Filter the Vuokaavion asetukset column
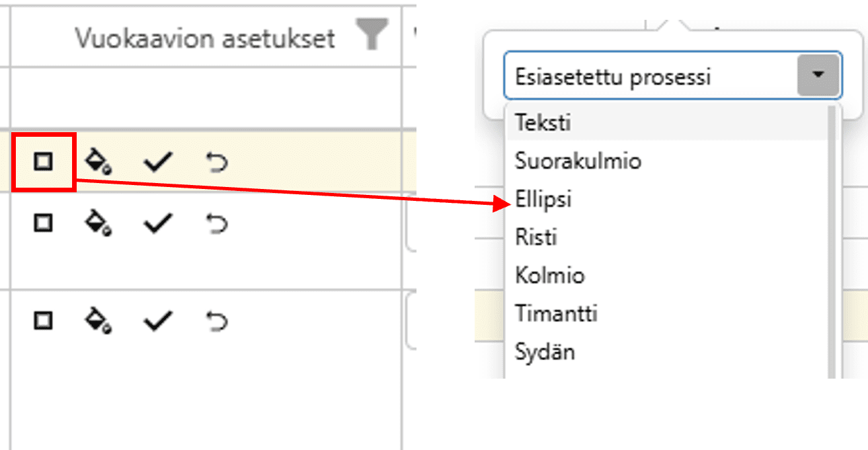This screenshot has width=868, height=450. 372,34
